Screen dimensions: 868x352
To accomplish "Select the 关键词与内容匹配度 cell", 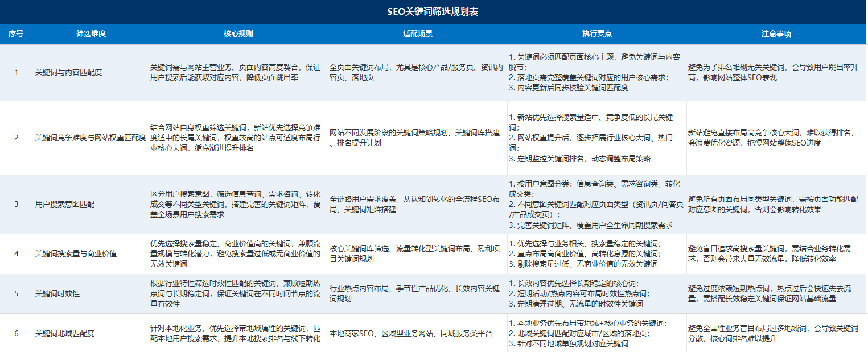I will [91, 73].
